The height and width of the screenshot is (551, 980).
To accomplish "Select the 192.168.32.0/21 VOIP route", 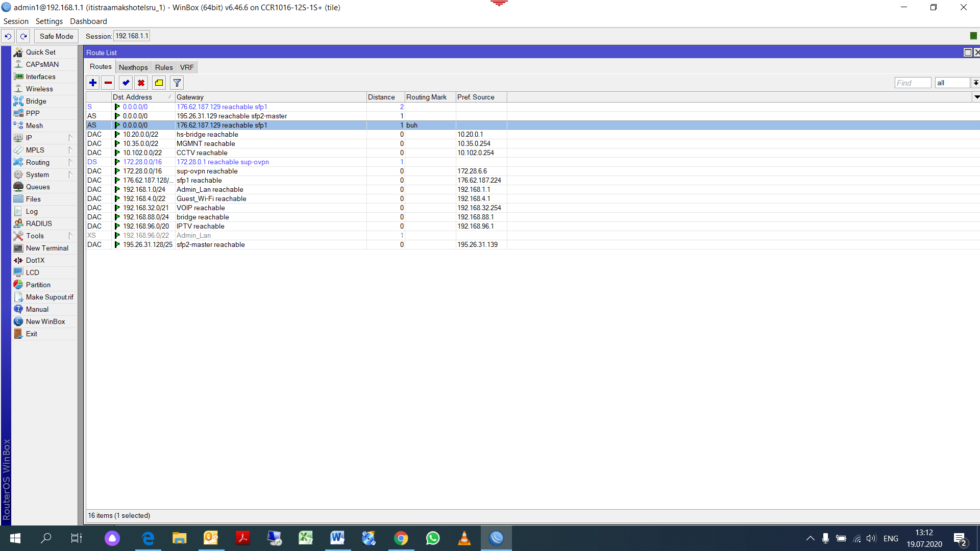I will point(532,208).
